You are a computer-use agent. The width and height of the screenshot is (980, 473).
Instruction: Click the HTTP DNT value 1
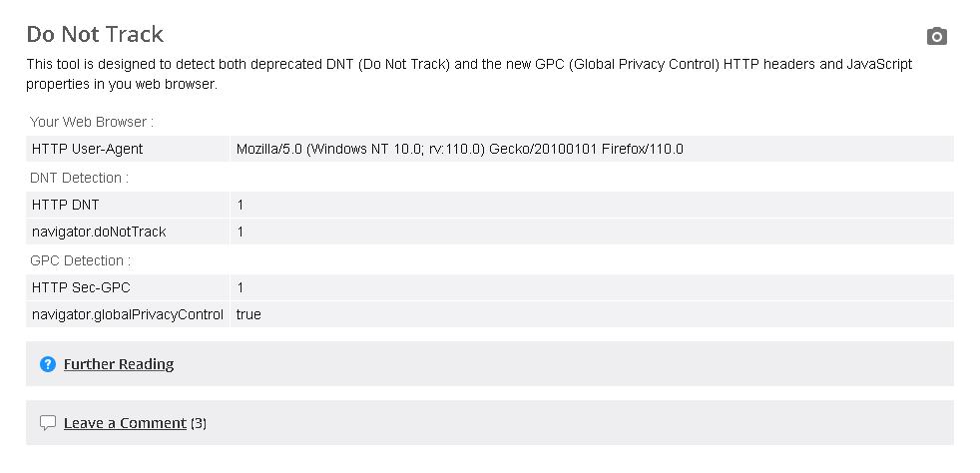241,205
